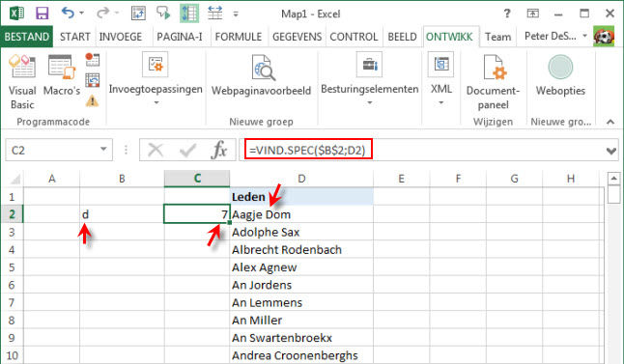The height and width of the screenshot is (364, 624).
Task: Select the Adolphe Sax cell
Action: [x=301, y=232]
